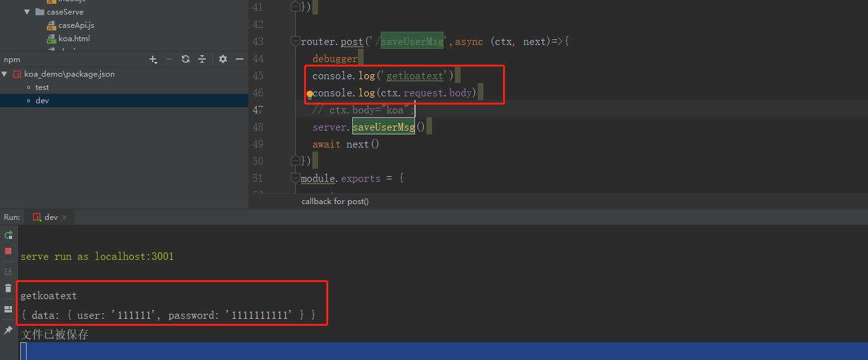Click the remove minus icon in npm toolbar

[169, 59]
